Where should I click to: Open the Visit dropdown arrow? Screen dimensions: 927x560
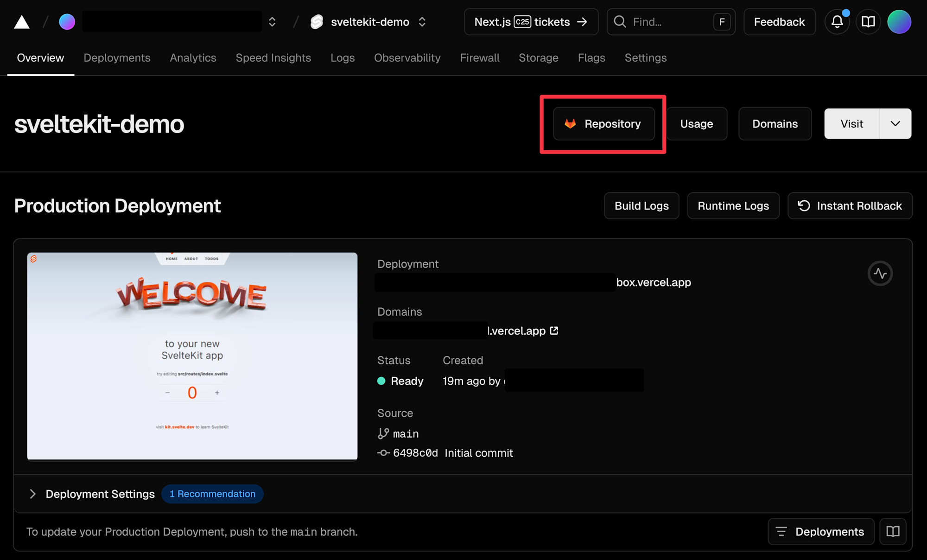tap(895, 124)
